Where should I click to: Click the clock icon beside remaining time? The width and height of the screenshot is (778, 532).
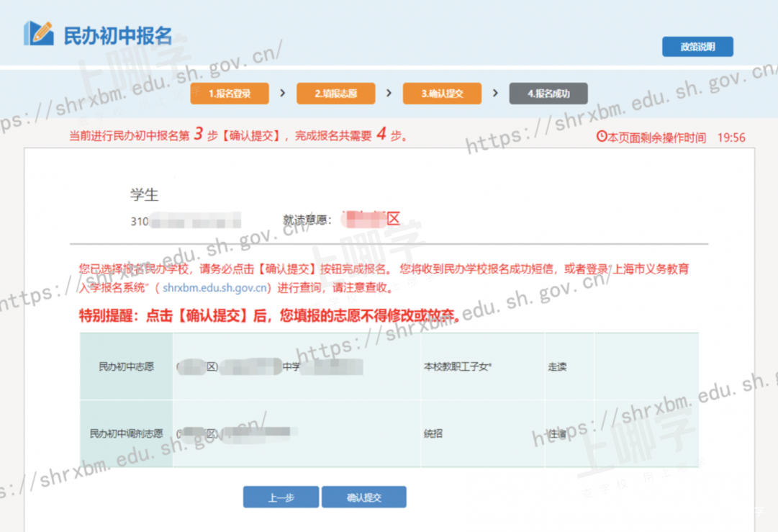tap(602, 137)
